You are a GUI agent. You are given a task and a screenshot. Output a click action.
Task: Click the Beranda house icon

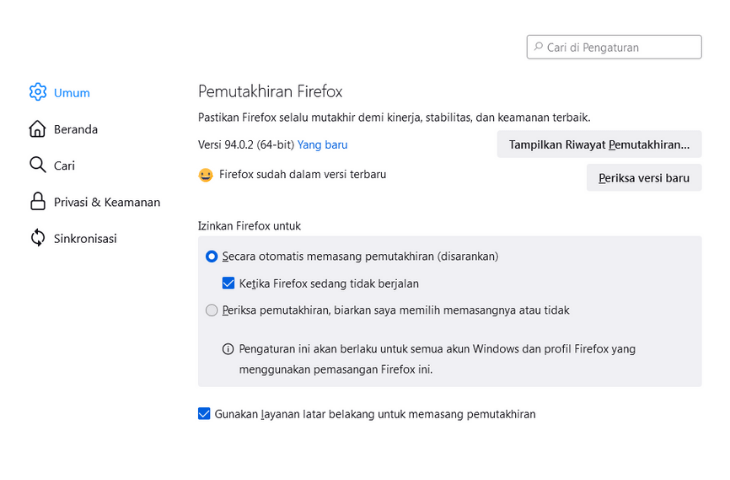click(x=37, y=129)
